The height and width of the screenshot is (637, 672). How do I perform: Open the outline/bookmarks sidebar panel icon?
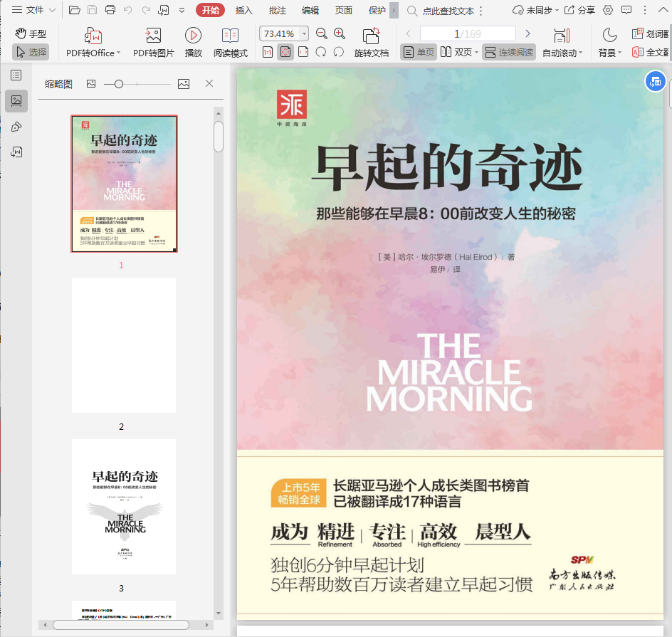pos(16,75)
